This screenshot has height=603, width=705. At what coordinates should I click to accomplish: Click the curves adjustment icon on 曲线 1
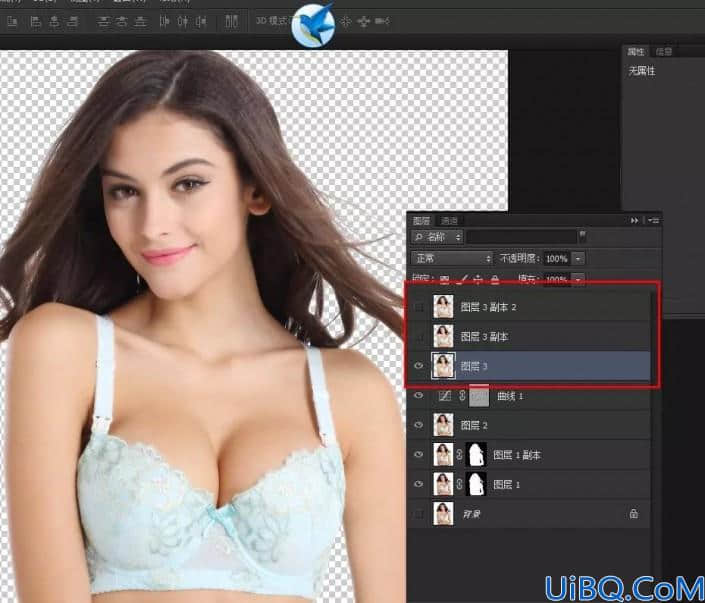(445, 396)
